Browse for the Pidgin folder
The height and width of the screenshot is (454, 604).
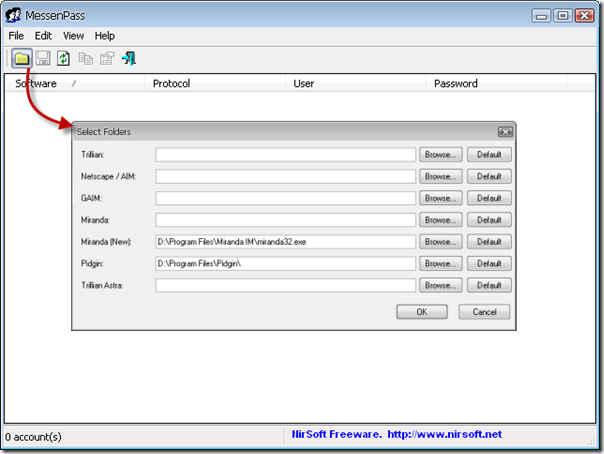[441, 264]
